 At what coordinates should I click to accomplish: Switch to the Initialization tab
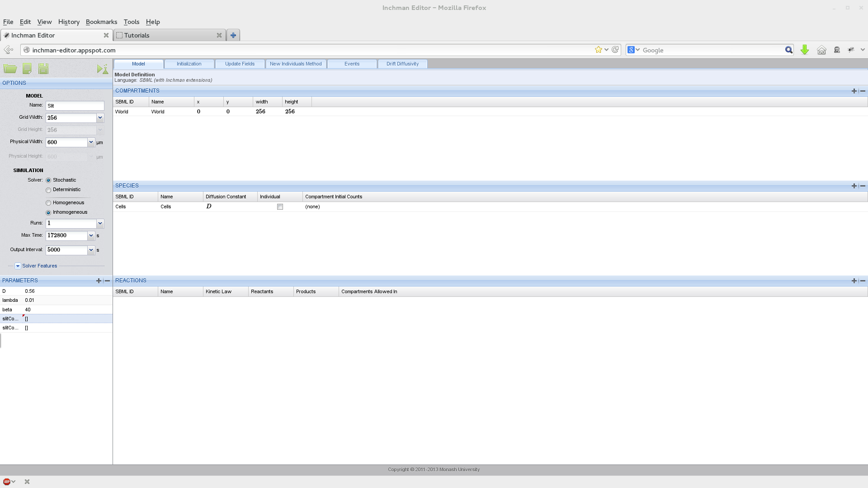[189, 64]
